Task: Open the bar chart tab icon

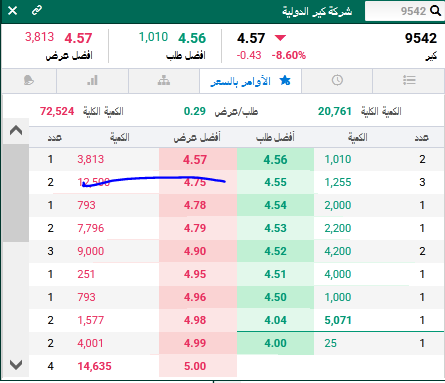Action: 92,80
